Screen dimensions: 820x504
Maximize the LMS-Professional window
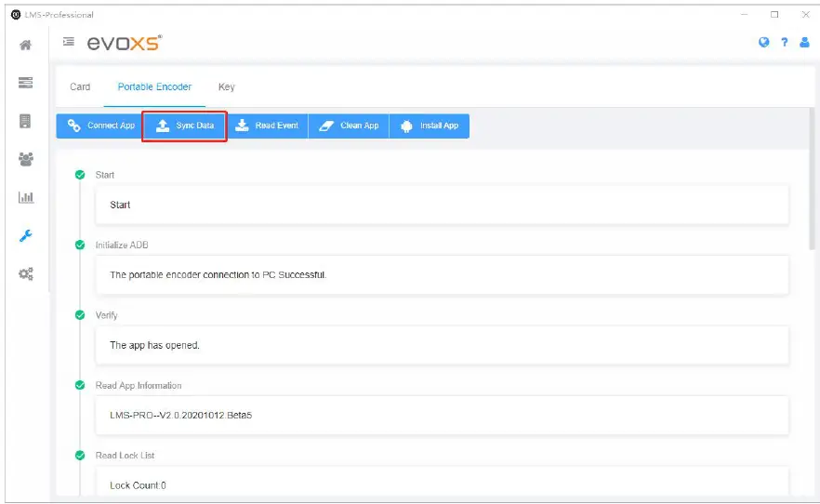coord(774,15)
